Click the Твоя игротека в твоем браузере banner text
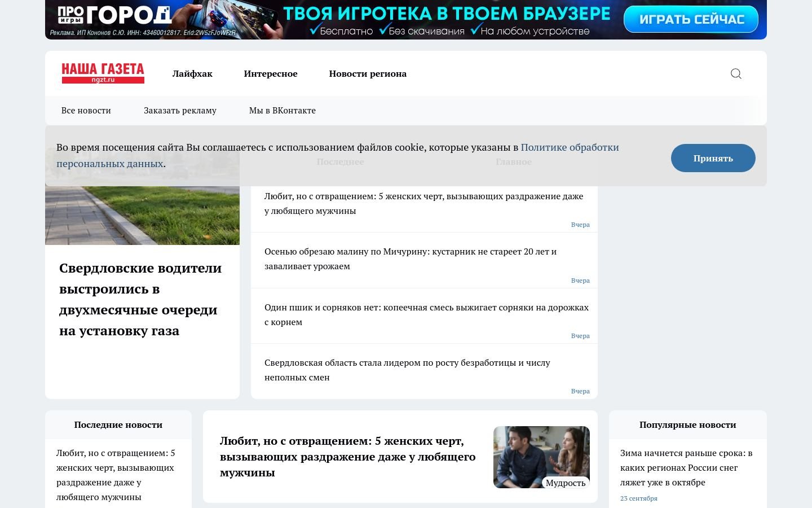812x508 pixels. (447, 14)
